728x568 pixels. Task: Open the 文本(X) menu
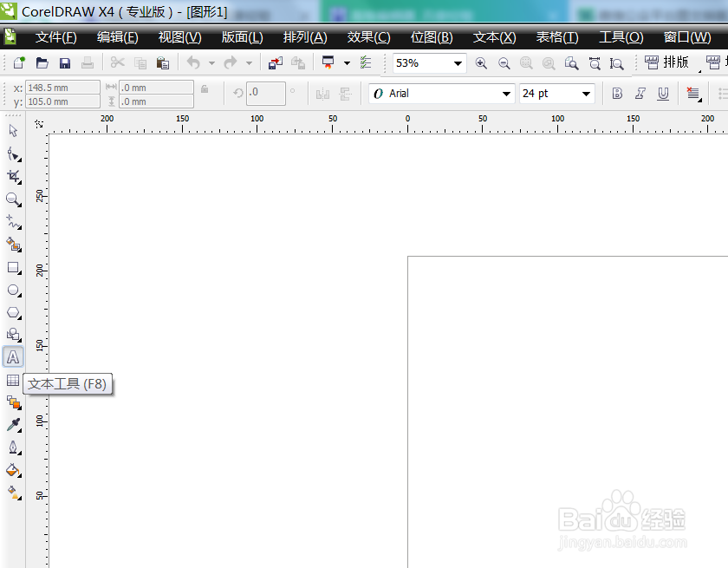click(494, 37)
